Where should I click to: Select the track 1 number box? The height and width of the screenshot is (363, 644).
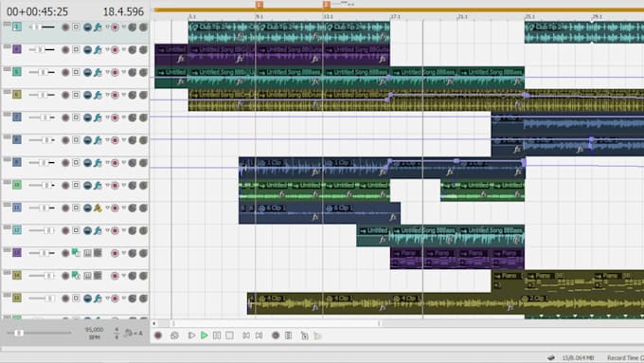17,27
